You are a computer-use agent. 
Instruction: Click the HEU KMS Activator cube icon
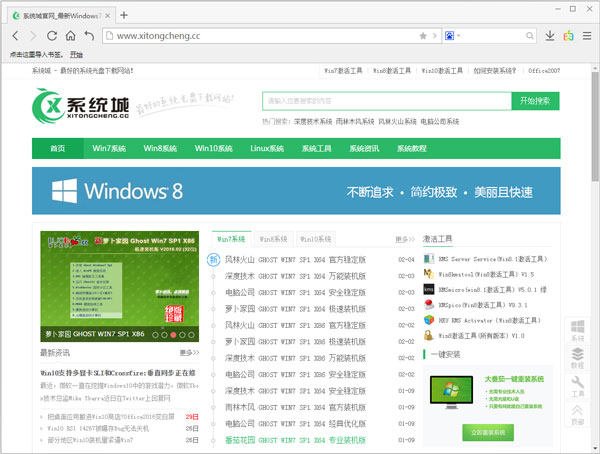click(x=429, y=320)
